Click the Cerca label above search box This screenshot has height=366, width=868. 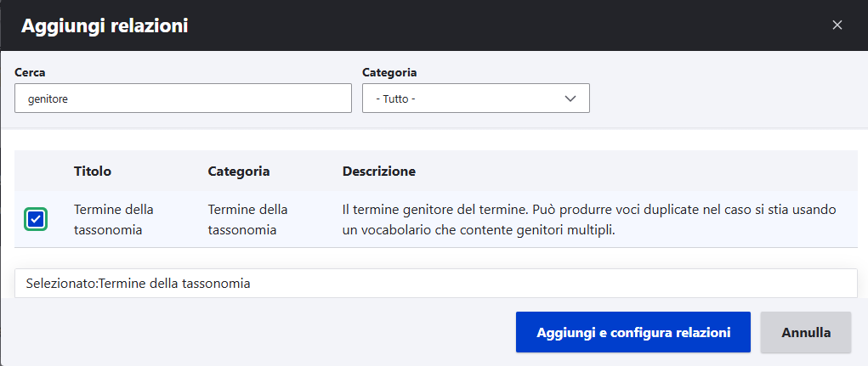tap(30, 73)
